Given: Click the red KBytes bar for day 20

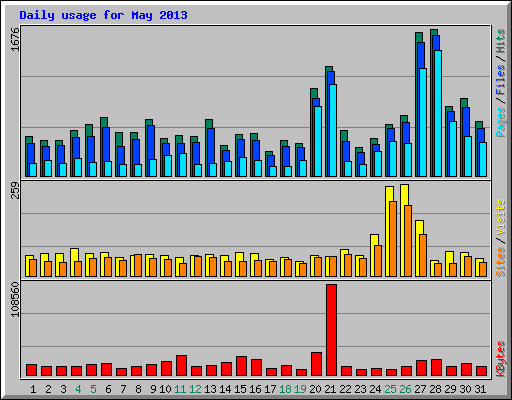Looking at the screenshot, I should [x=316, y=364].
